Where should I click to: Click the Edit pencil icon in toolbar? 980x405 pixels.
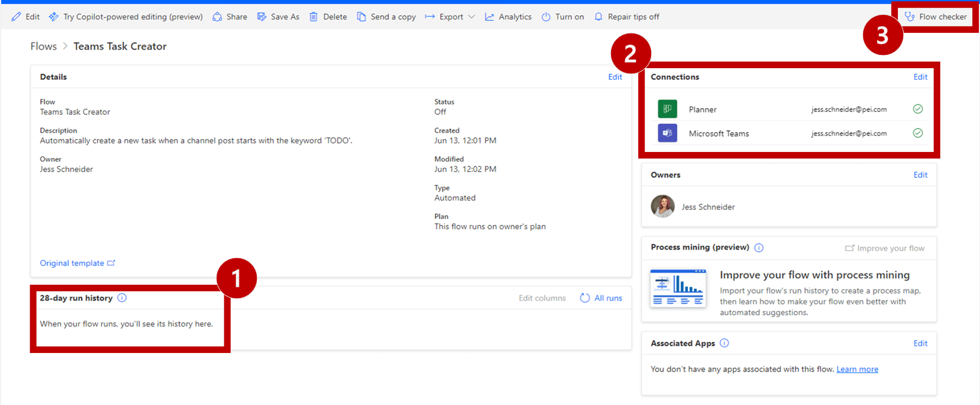[x=16, y=17]
